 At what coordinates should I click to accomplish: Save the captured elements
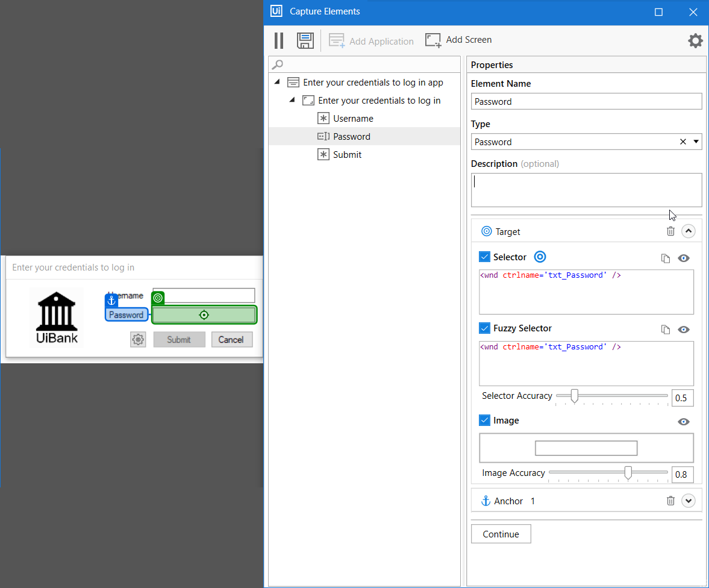point(305,40)
